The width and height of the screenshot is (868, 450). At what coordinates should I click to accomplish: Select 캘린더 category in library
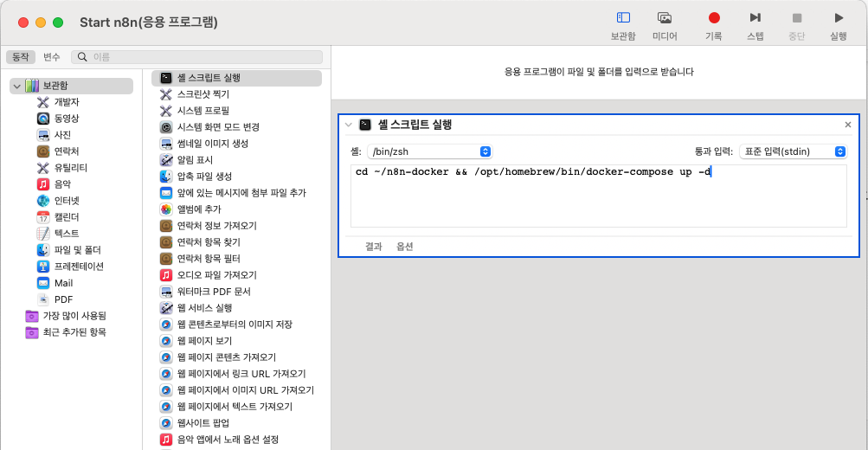(67, 217)
